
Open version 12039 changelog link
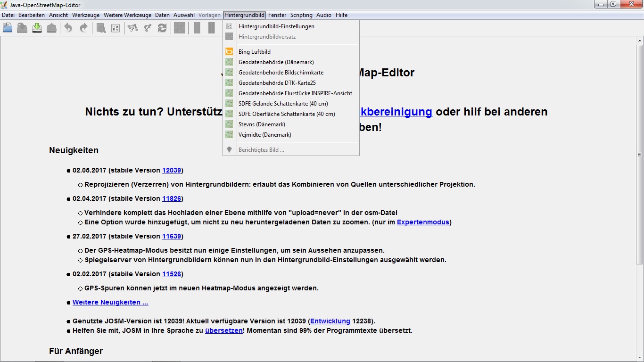click(172, 170)
